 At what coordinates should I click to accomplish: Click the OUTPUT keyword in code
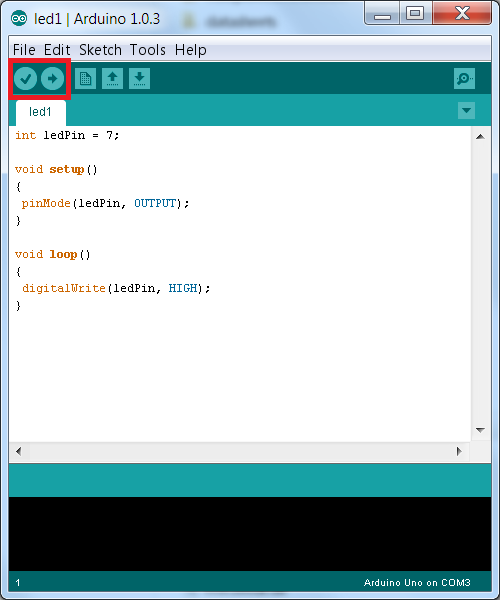pos(155,203)
